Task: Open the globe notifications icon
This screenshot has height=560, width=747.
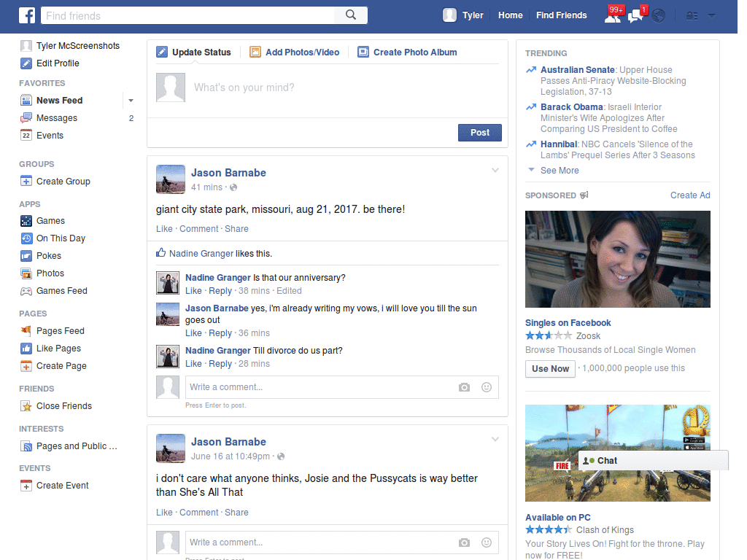Action: click(x=659, y=16)
